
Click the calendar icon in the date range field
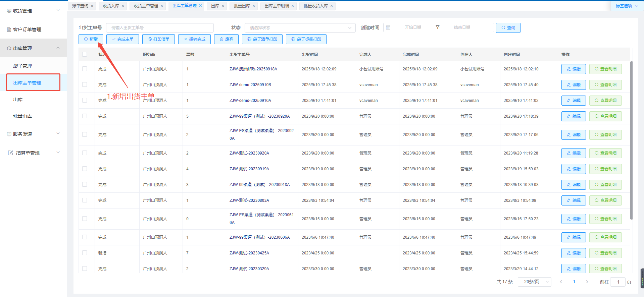click(388, 27)
